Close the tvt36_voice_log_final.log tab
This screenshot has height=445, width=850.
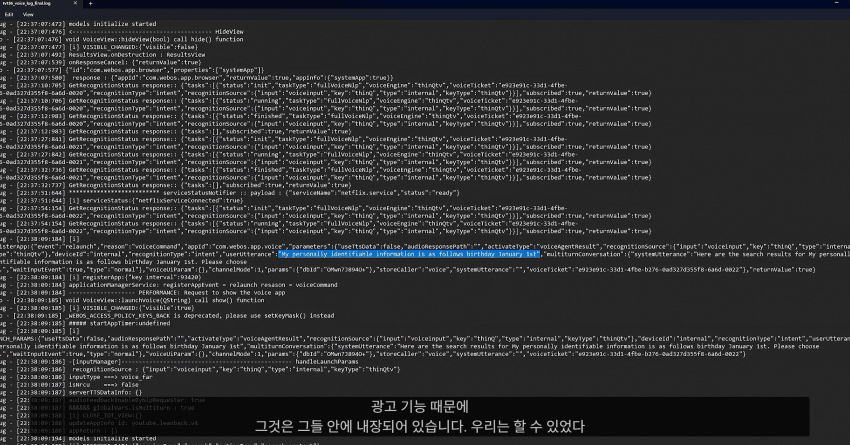click(75, 3)
